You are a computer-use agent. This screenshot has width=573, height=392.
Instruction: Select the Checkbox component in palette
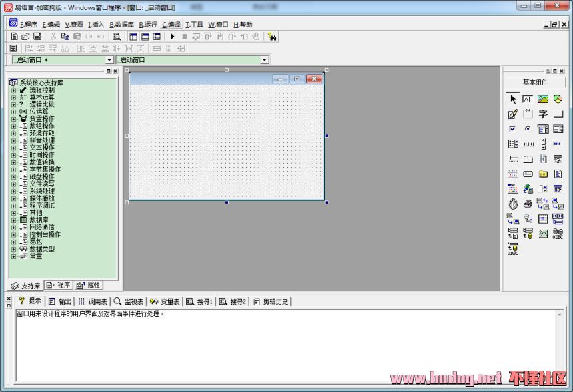pyautogui.click(x=513, y=129)
